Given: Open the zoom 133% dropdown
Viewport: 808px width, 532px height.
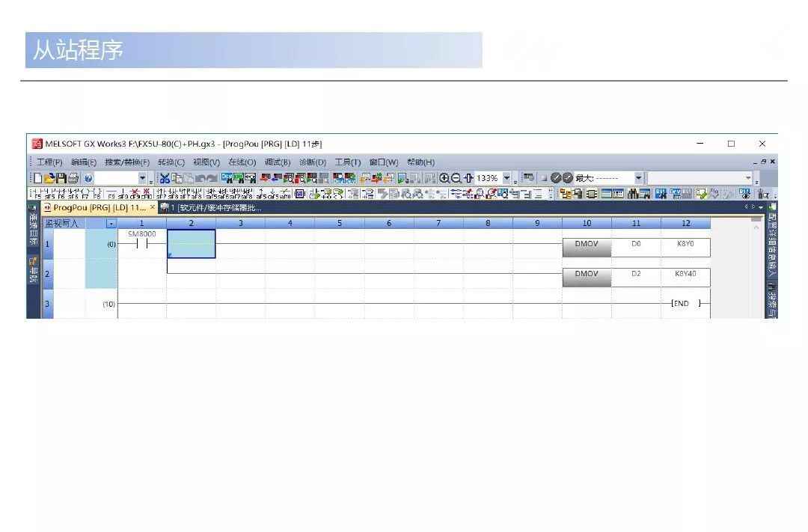Looking at the screenshot, I should pyautogui.click(x=506, y=178).
